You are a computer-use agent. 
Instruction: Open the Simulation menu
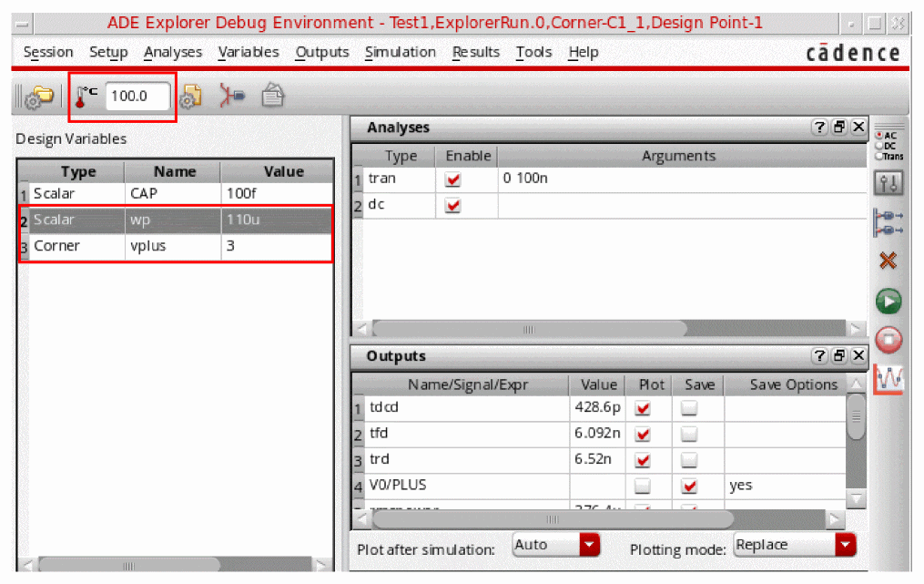point(401,53)
